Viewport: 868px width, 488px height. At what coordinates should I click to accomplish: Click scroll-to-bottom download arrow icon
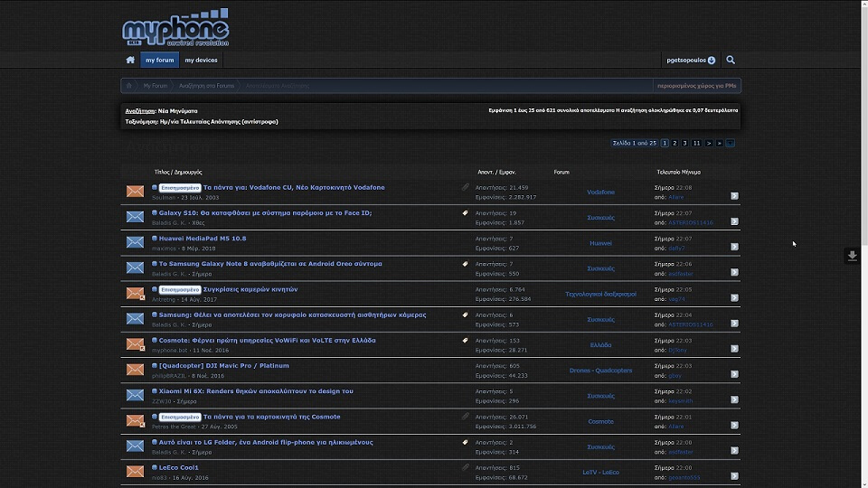click(x=853, y=255)
